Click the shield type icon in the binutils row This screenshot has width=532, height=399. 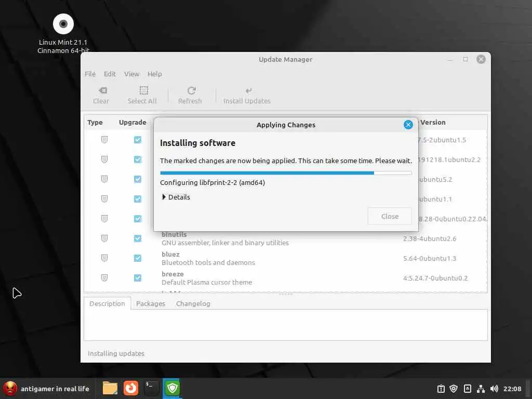[104, 238]
